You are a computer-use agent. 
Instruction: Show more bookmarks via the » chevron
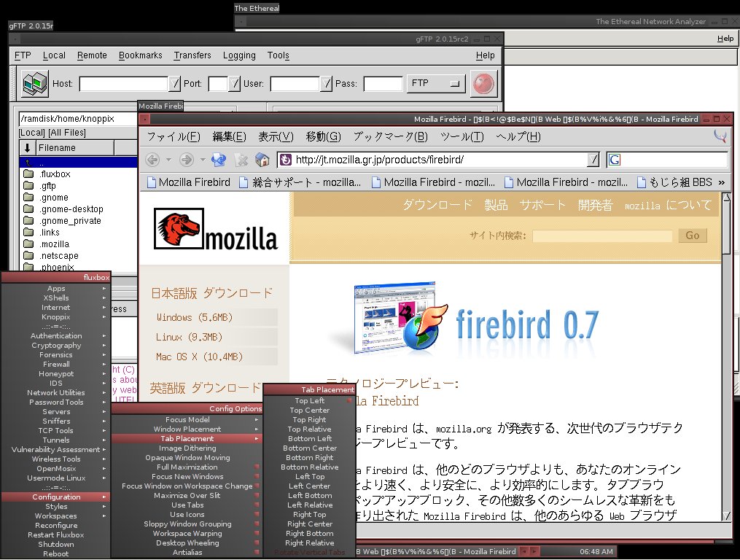[x=721, y=182]
